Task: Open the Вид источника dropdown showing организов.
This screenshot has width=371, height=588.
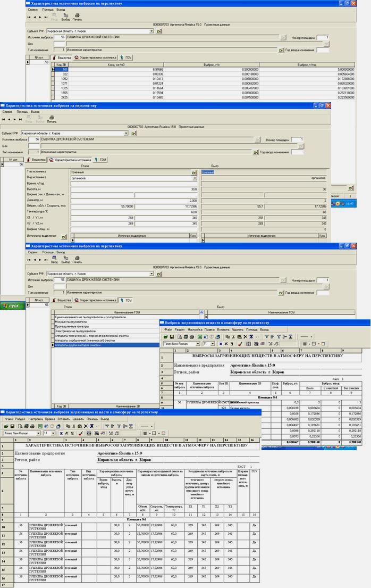Action: [195, 178]
